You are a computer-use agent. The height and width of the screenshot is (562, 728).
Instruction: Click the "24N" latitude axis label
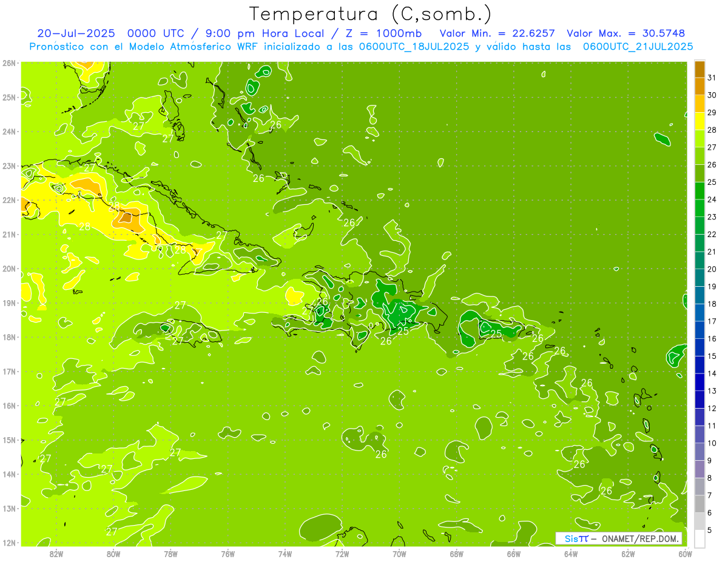click(x=9, y=132)
